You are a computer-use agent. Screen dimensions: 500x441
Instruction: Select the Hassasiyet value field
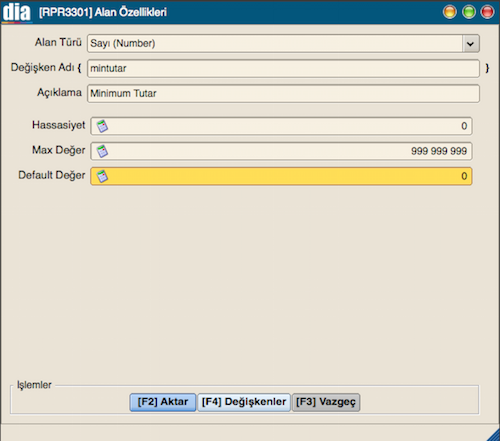[x=281, y=126]
